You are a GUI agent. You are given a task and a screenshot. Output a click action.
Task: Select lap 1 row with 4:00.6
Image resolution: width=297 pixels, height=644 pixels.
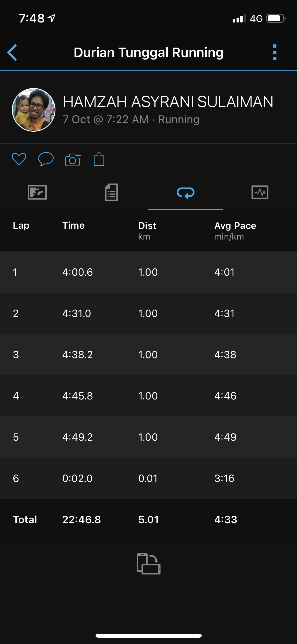148,272
